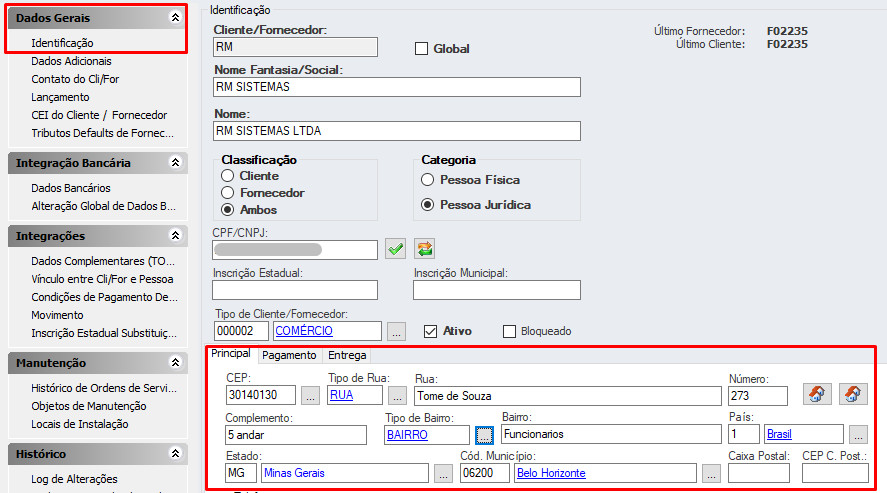
Task: Click the Complemento field
Action: click(296, 435)
